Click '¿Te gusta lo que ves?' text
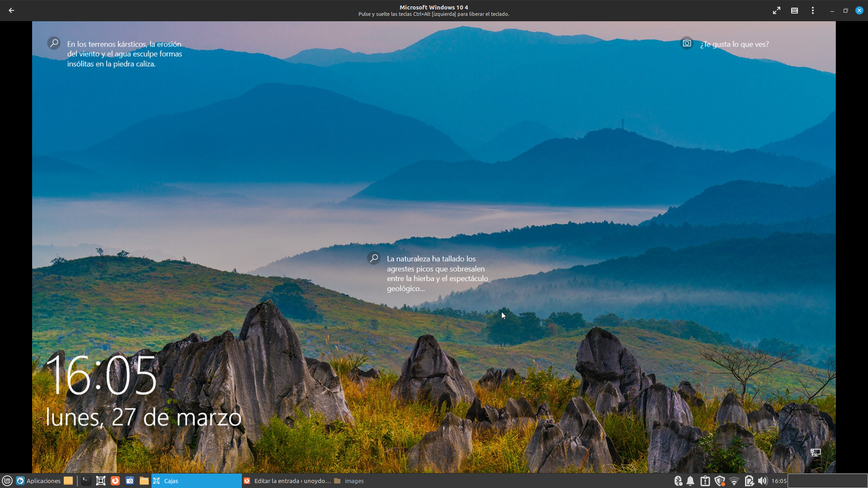This screenshot has height=488, width=868. [x=734, y=44]
